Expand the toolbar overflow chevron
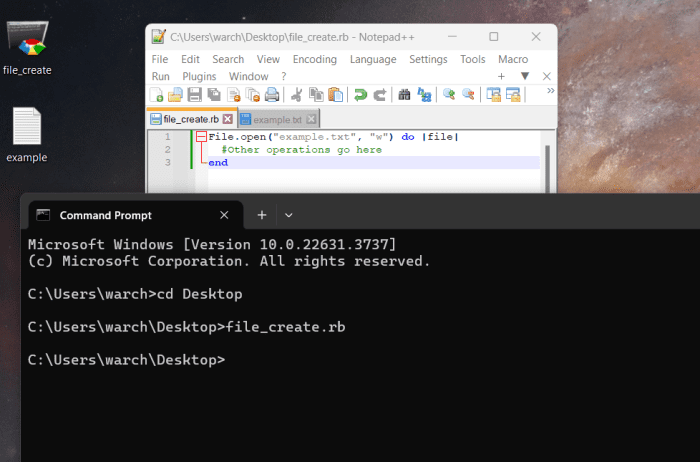Viewport: 700px width, 462px height. [549, 92]
